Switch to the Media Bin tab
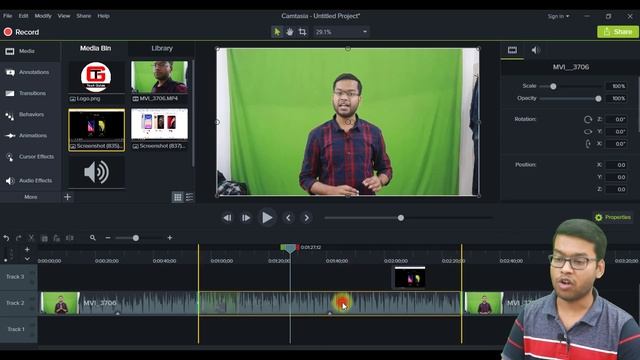Image resolution: width=640 pixels, height=360 pixels. (96, 48)
